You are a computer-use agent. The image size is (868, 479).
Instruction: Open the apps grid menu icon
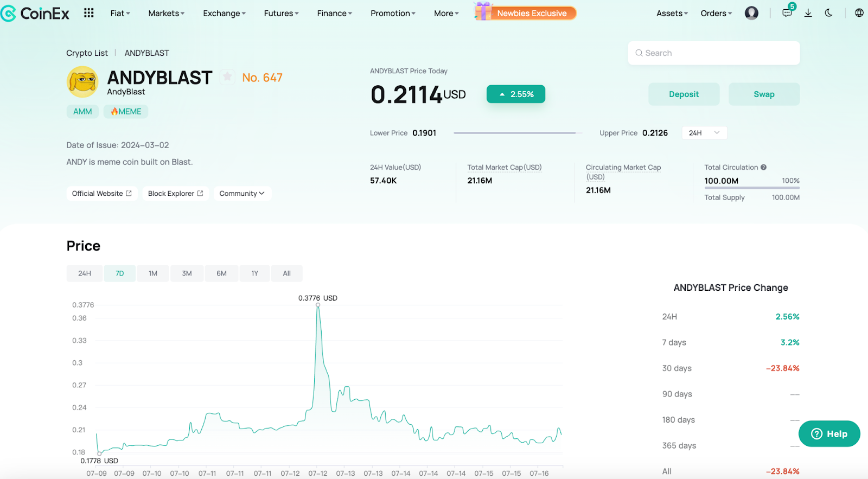coord(89,12)
